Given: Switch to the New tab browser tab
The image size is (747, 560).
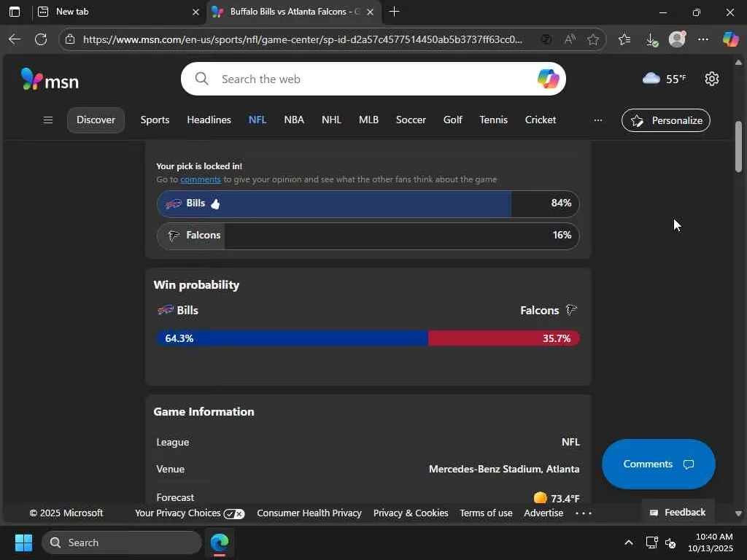Looking at the screenshot, I should [119, 12].
